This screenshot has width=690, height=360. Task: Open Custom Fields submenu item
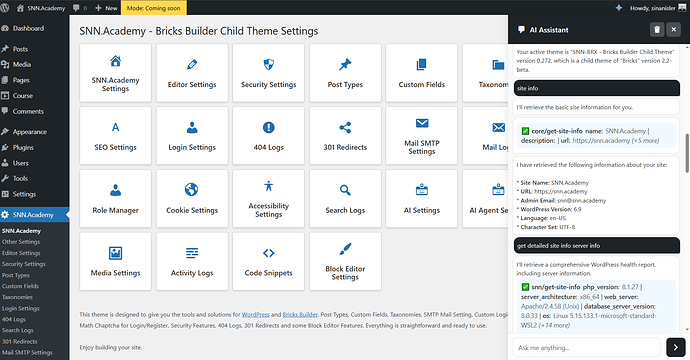[x=20, y=286]
